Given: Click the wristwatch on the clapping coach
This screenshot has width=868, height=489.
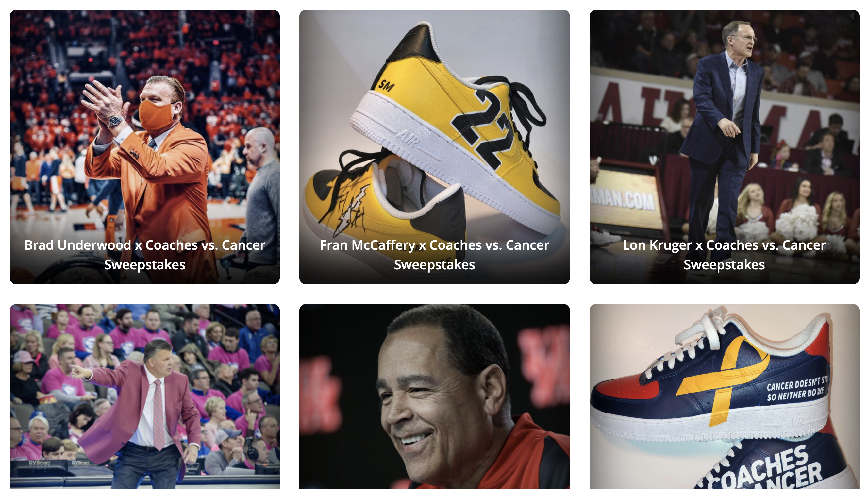Looking at the screenshot, I should coord(115,122).
